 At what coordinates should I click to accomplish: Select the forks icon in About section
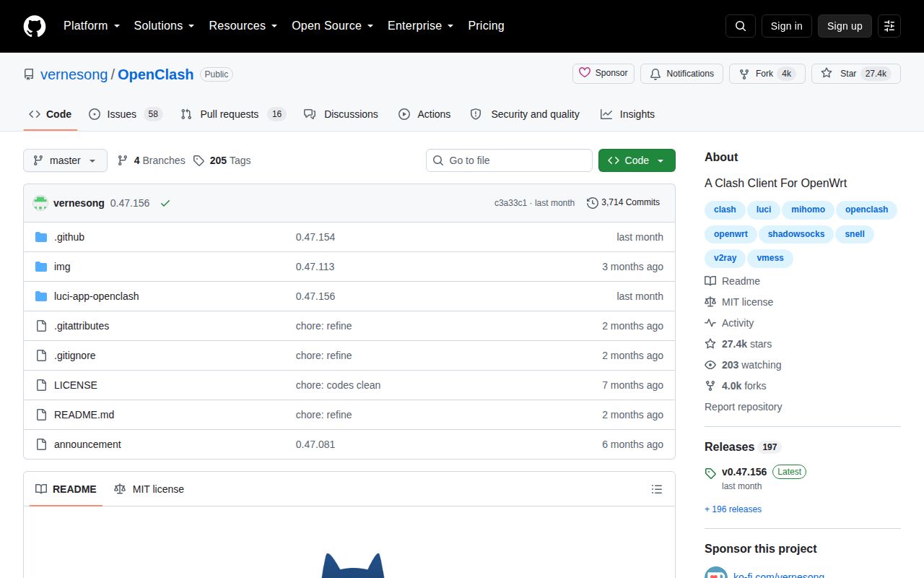(x=710, y=386)
